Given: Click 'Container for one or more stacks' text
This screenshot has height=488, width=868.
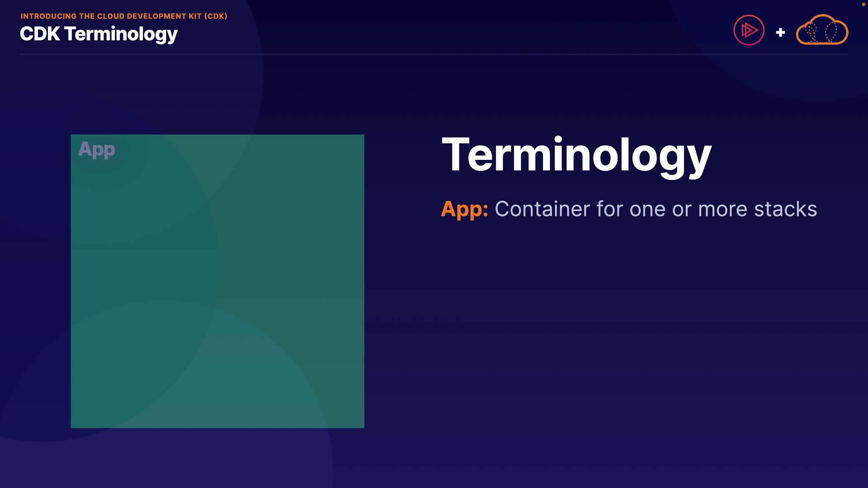Looking at the screenshot, I should click(x=656, y=209).
